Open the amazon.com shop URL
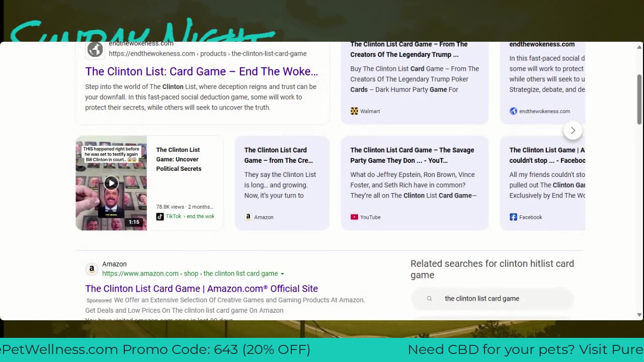The image size is (644, 362). [190, 274]
